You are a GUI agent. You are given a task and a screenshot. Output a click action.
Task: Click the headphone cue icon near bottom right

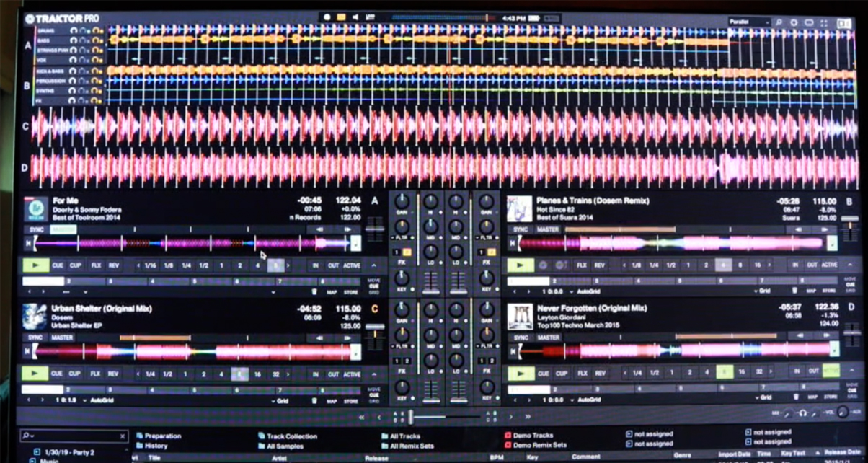tap(803, 413)
